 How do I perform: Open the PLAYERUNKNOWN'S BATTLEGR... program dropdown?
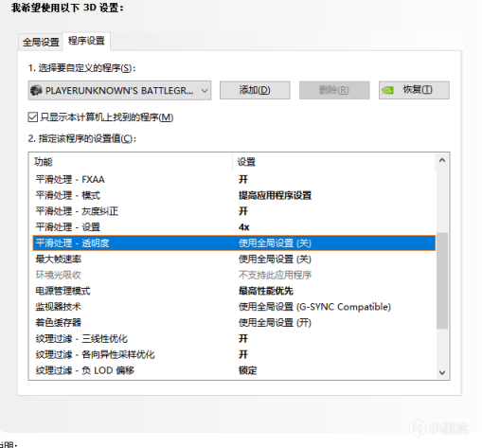click(119, 91)
